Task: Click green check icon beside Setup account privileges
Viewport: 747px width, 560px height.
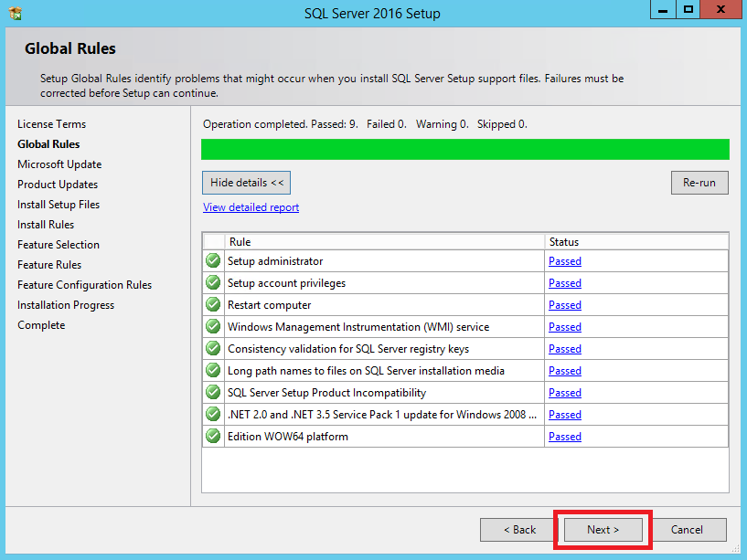Action: click(x=213, y=283)
